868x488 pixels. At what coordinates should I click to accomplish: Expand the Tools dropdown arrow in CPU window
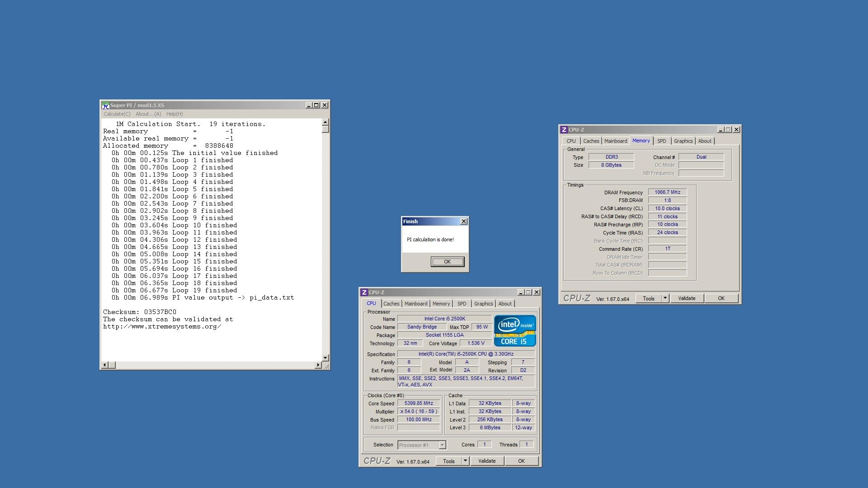click(465, 461)
